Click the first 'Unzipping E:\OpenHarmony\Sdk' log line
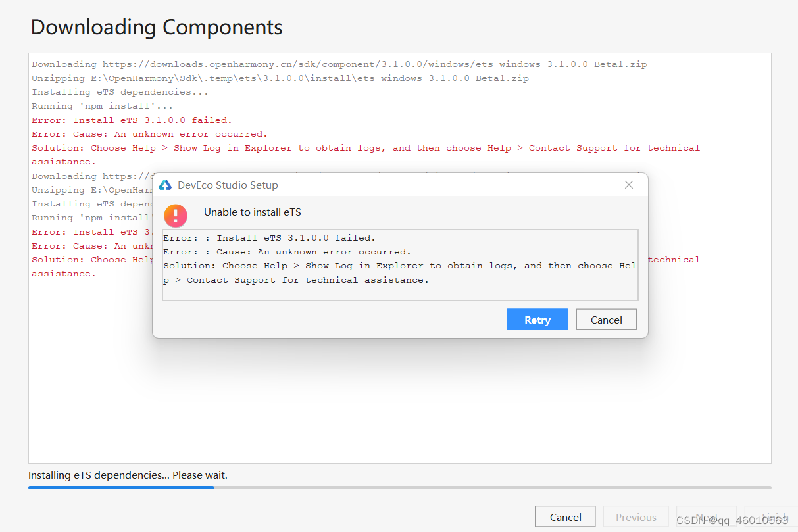This screenshot has width=798, height=532. [x=280, y=78]
